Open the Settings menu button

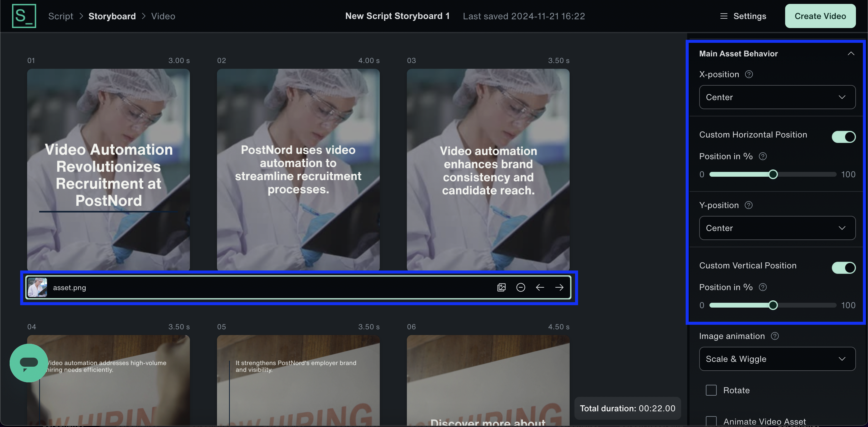point(743,16)
